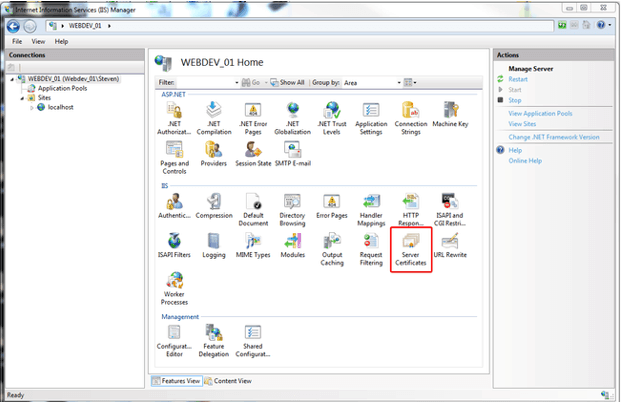Open Handler Mappings feature
The width and height of the screenshot is (622, 402).
click(371, 210)
